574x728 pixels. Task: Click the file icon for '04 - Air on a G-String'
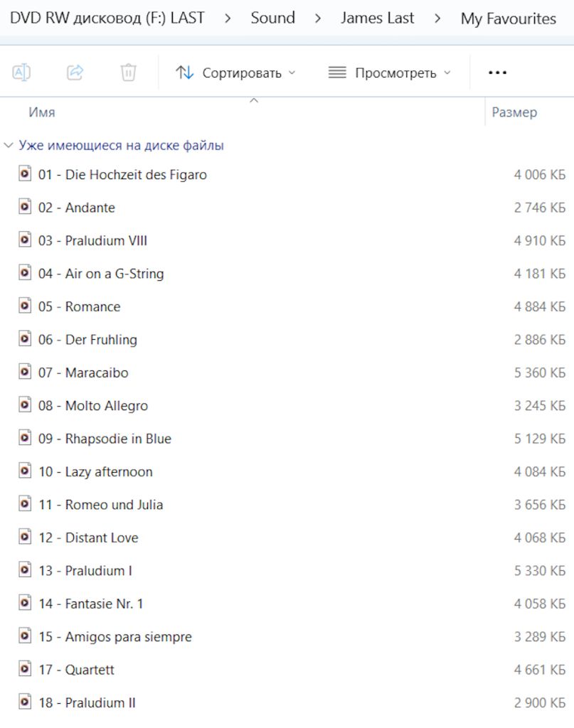pos(25,272)
